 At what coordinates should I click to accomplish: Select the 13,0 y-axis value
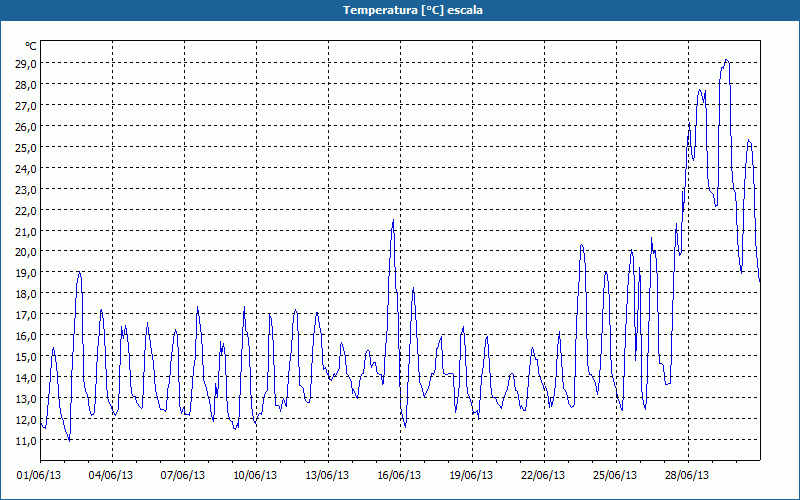(x=25, y=398)
